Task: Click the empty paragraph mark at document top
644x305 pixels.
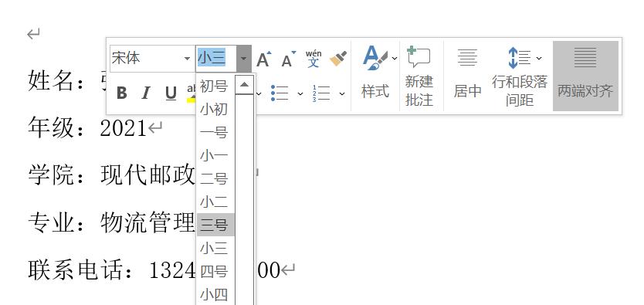Action: click(33, 34)
